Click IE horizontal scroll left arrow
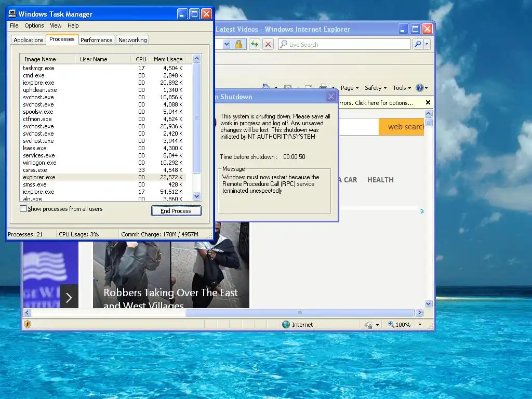This screenshot has height=399, width=532. (28, 312)
